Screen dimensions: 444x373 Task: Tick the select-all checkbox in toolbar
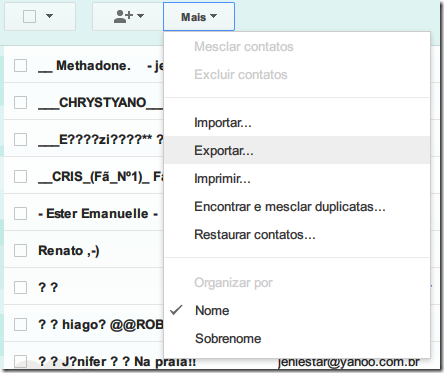pyautogui.click(x=29, y=16)
